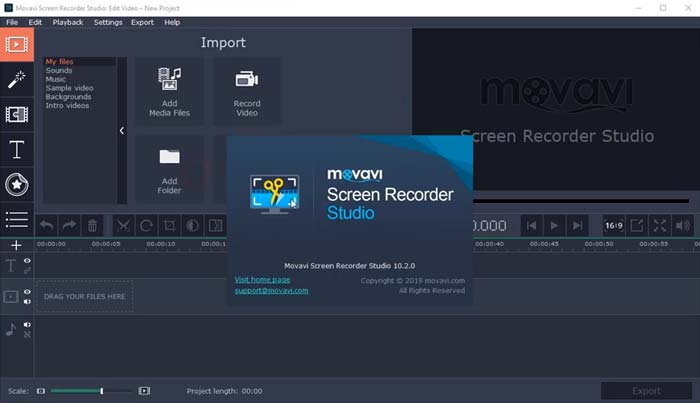The height and width of the screenshot is (403, 700).
Task: Open the Edit menu
Action: click(x=35, y=22)
